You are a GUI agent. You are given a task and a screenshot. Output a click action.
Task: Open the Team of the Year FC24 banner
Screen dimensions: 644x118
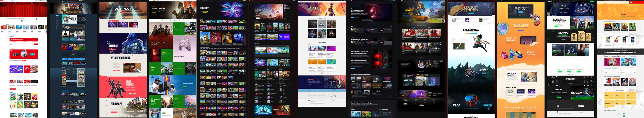571,10
